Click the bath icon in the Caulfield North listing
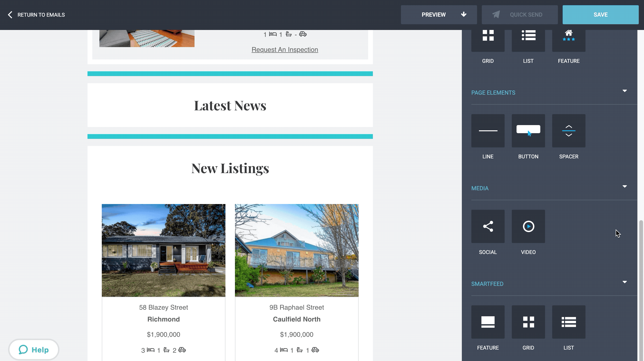 tap(299, 350)
